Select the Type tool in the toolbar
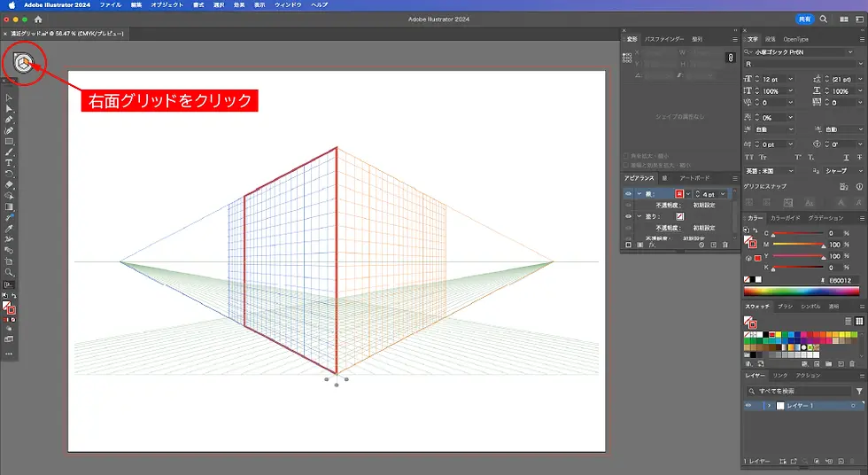868x475 pixels. click(9, 163)
